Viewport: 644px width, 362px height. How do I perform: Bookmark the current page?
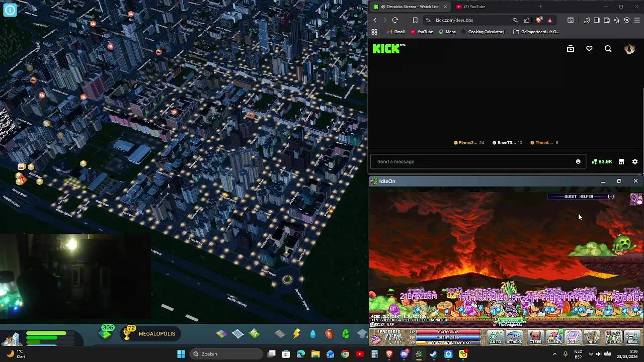coord(415,20)
